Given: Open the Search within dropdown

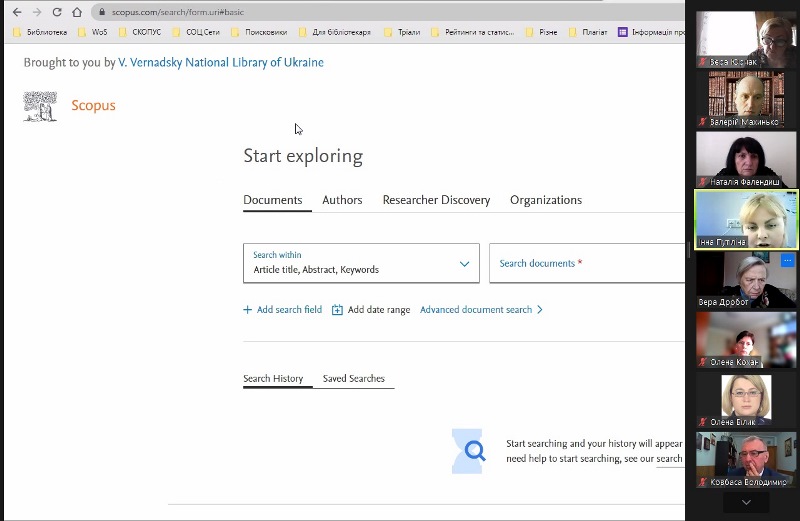Looking at the screenshot, I should [361, 263].
